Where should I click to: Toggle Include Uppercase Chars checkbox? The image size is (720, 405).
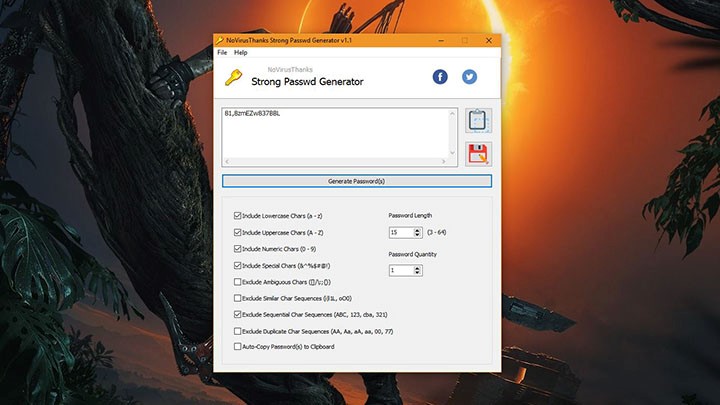point(237,232)
